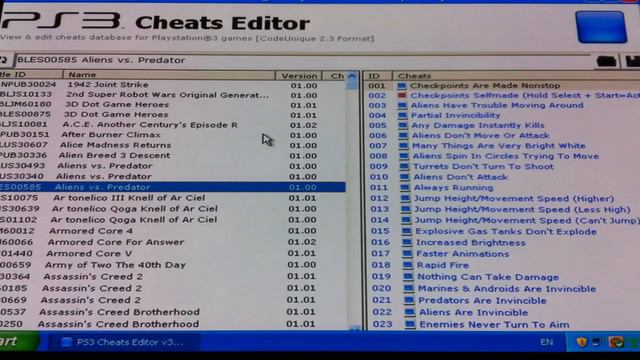Click the open folder icon in toolbar
The height and width of the screenshot is (360, 640).
pyautogui.click(x=607, y=61)
